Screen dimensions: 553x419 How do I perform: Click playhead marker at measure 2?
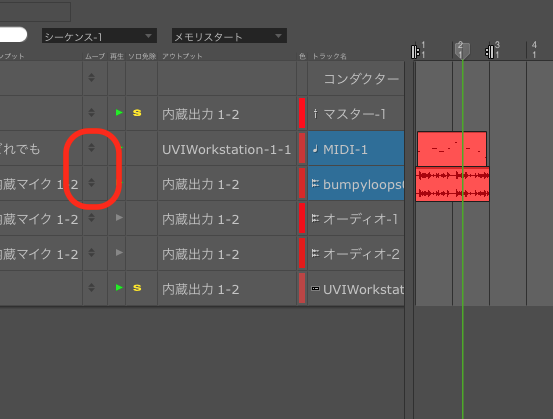click(x=462, y=50)
